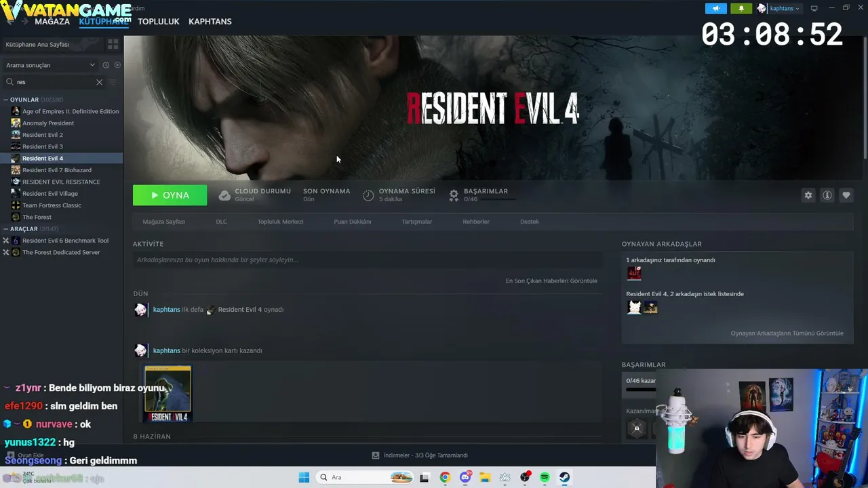
Task: Click the play time clock icon
Action: click(x=368, y=195)
